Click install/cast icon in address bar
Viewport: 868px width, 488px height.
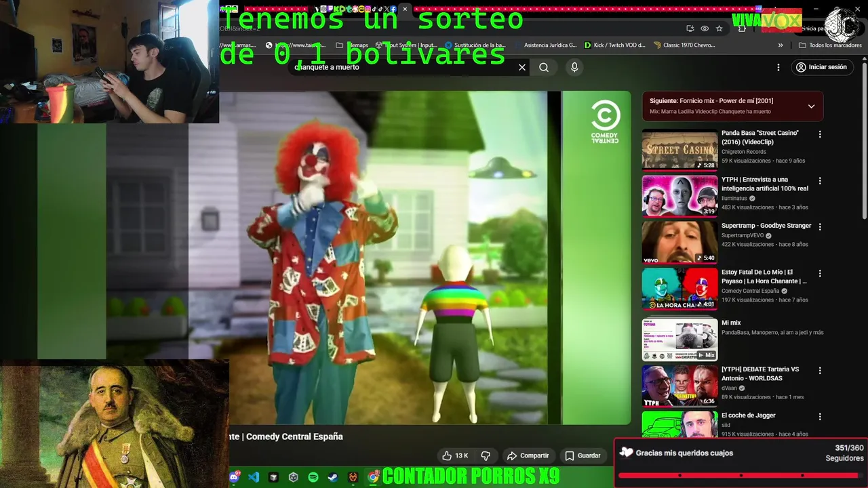690,28
